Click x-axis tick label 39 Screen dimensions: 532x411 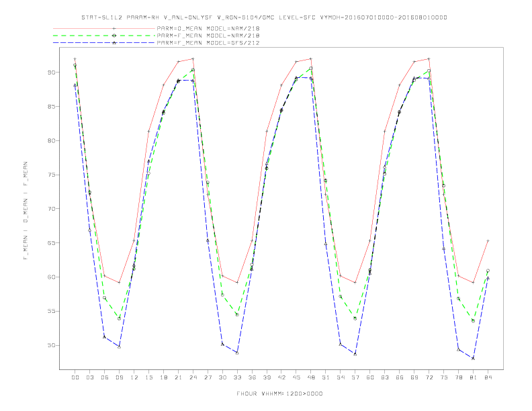click(x=267, y=377)
